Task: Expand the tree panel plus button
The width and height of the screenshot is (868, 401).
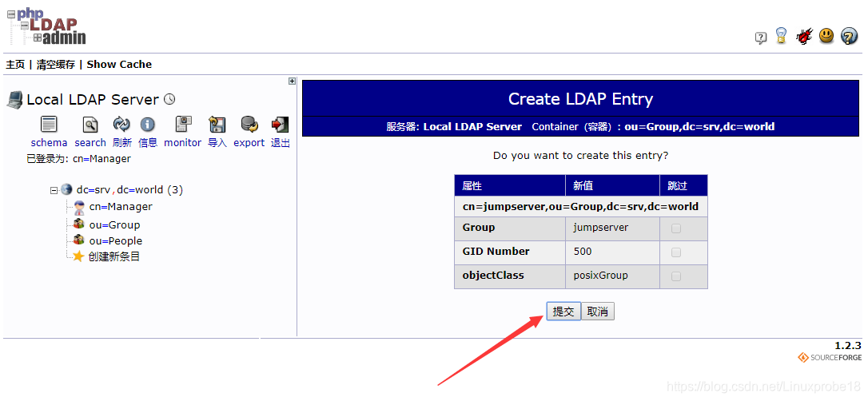Action: tap(293, 81)
